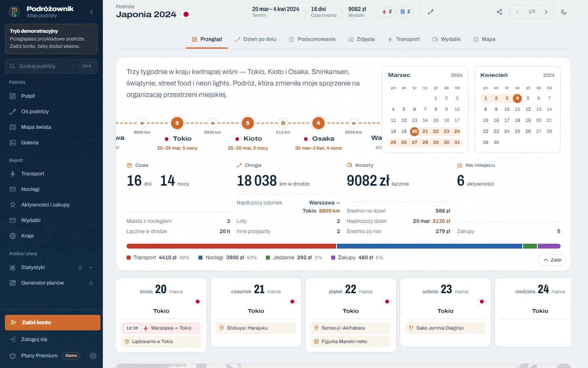Image resolution: width=588 pixels, height=368 pixels.
Task: Share the trip via share icon
Action: tap(499, 12)
